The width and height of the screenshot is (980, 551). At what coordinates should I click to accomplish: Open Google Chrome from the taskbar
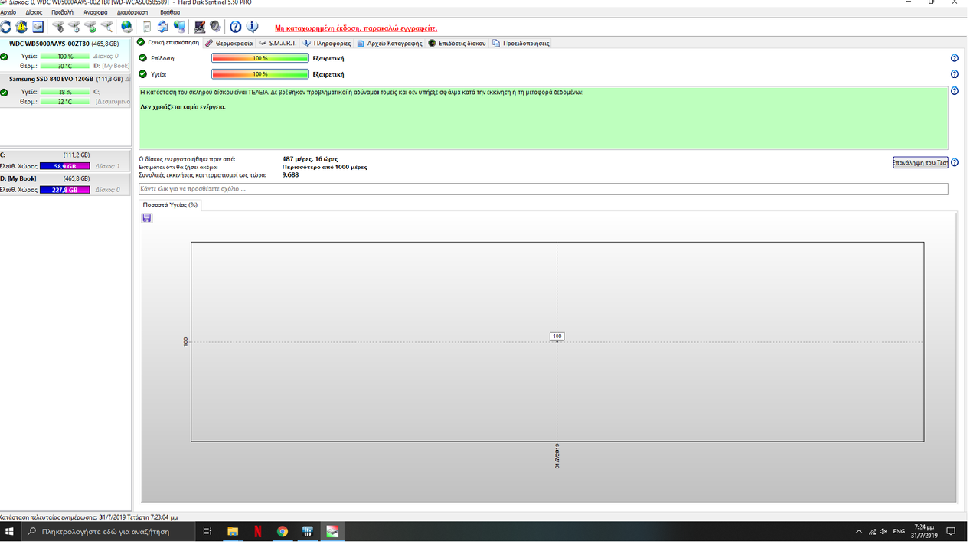coord(283,531)
